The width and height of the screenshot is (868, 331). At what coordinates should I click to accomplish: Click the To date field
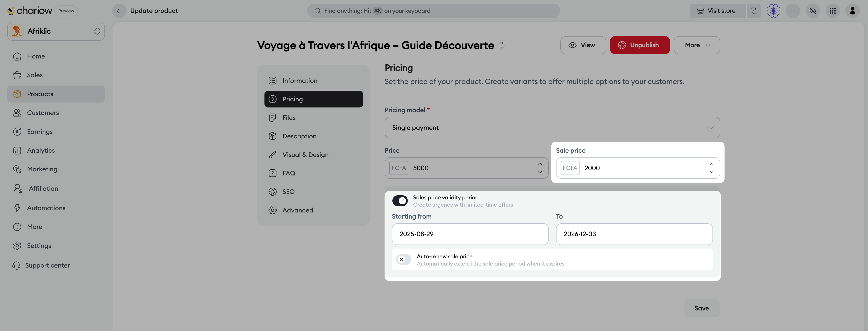pos(634,234)
